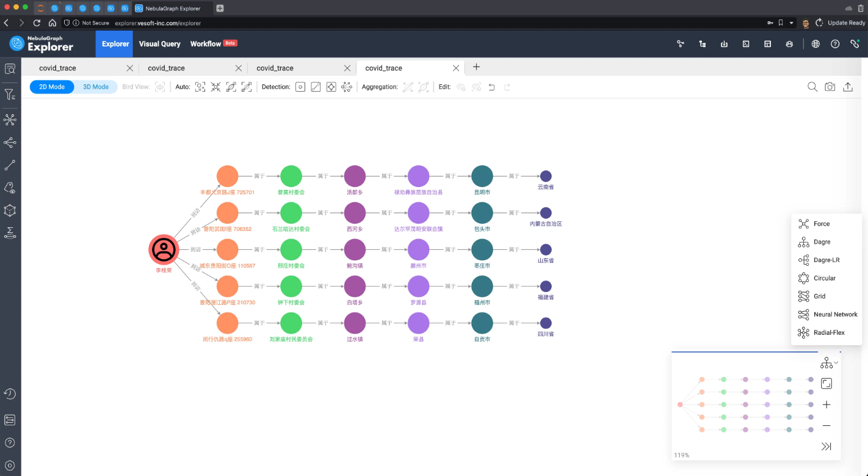
Task: Click the Update Ready browser button
Action: [845, 23]
